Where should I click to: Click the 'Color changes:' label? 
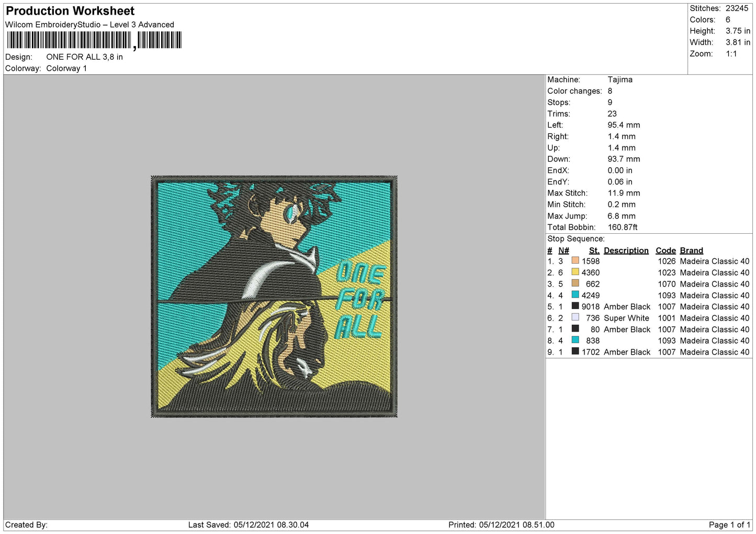574,91
